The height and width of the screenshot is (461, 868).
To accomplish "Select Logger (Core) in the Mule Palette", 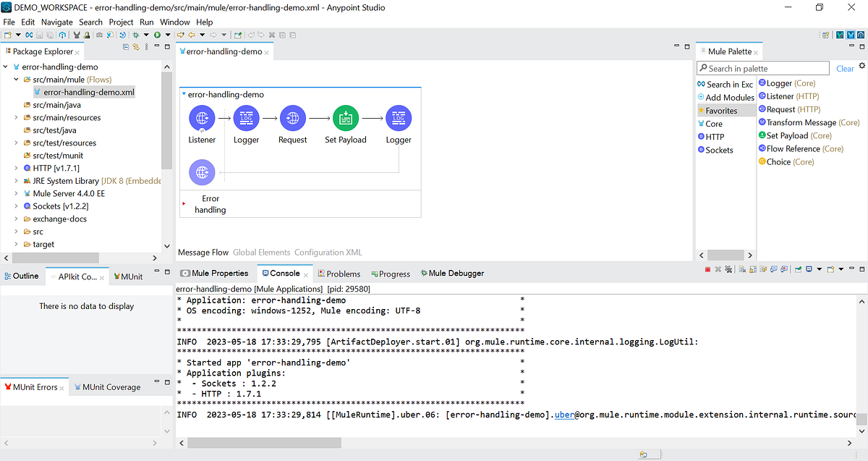I will 788,83.
